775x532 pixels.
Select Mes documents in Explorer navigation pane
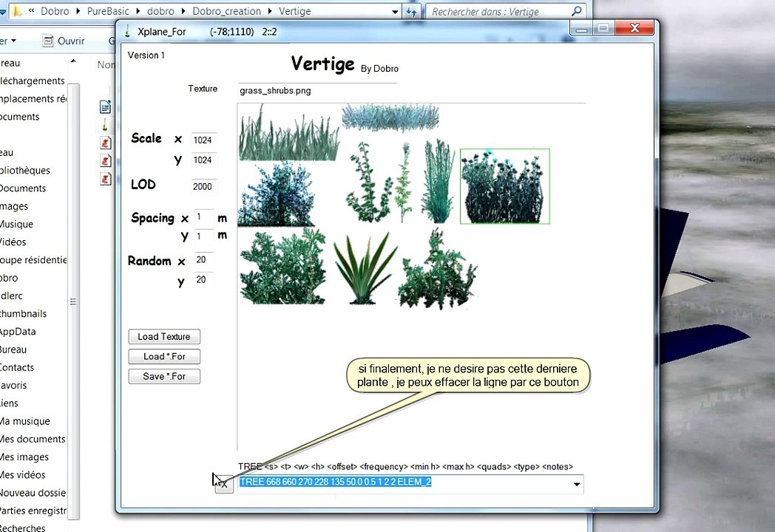(33, 439)
